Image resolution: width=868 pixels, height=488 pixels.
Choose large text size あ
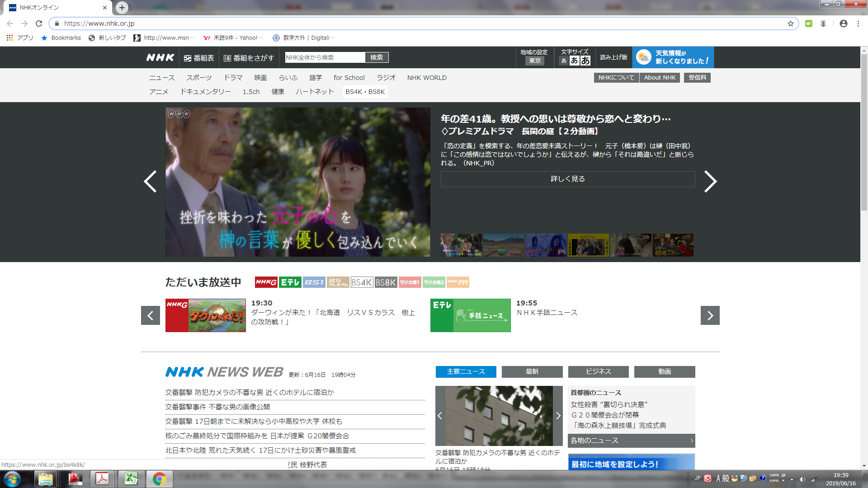585,61
